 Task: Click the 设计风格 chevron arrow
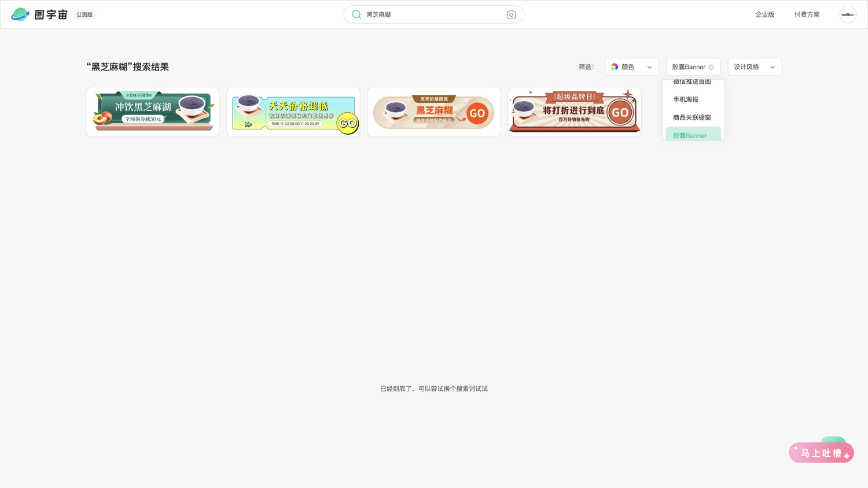[773, 67]
